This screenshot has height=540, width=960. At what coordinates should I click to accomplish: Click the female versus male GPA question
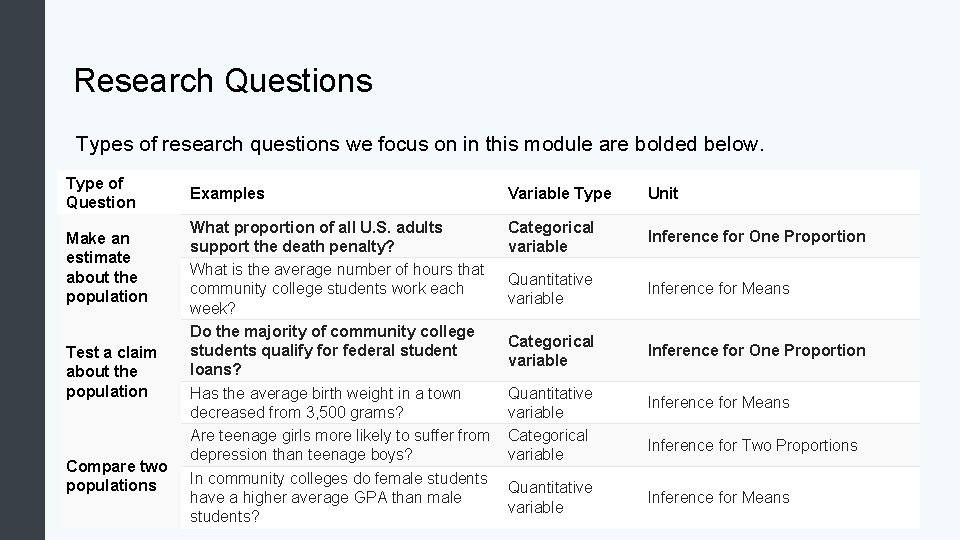coord(338,497)
